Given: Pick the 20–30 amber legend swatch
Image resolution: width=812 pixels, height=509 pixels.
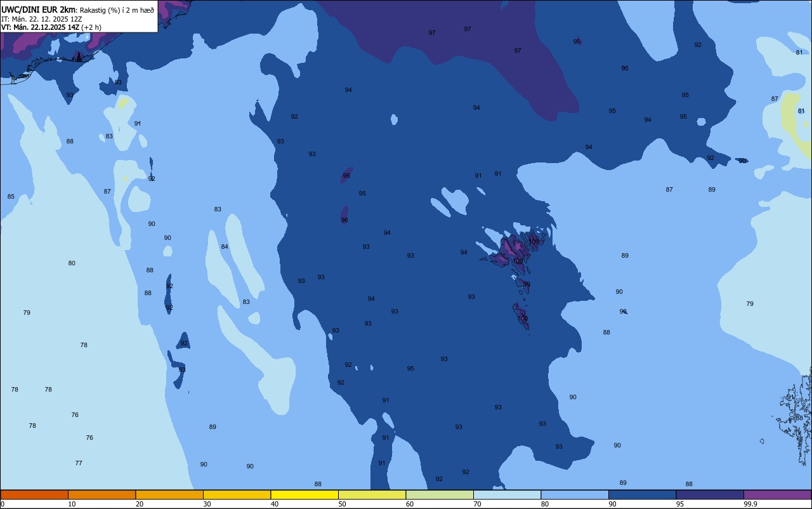Looking at the screenshot, I should click(x=169, y=494).
